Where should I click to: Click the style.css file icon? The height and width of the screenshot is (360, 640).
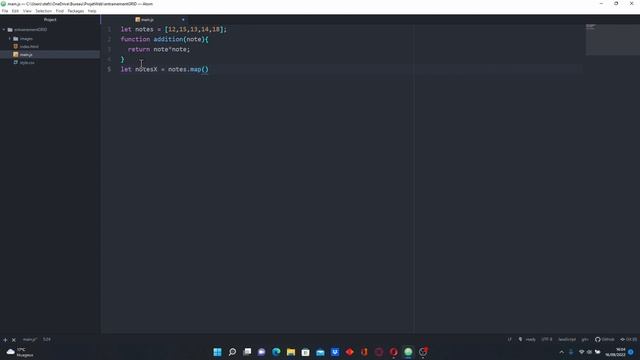(x=16, y=62)
